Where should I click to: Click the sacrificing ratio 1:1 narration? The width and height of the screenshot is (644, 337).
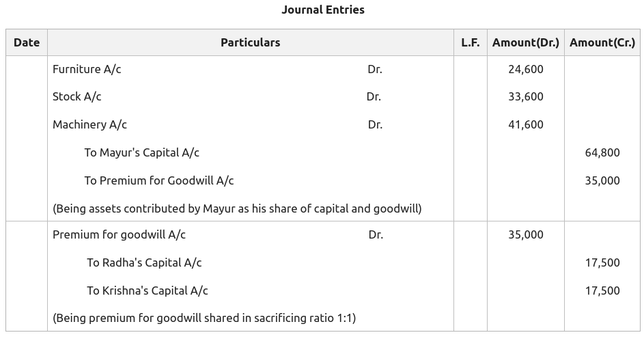(204, 318)
